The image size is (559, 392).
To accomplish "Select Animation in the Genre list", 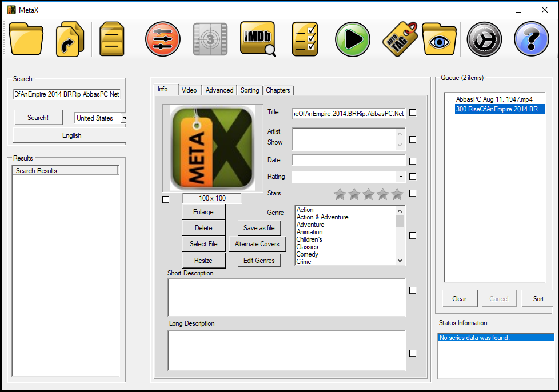I will (309, 232).
